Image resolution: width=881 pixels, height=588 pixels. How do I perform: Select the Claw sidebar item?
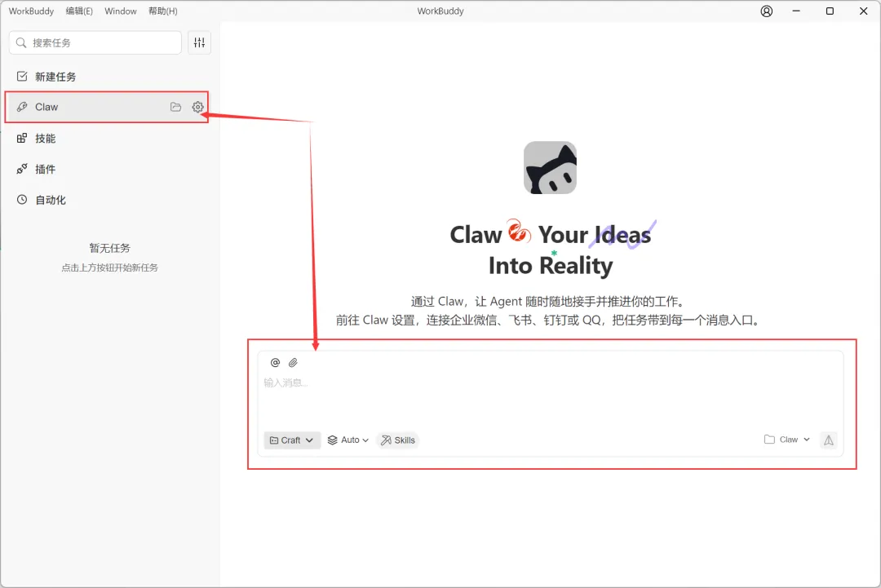[107, 107]
